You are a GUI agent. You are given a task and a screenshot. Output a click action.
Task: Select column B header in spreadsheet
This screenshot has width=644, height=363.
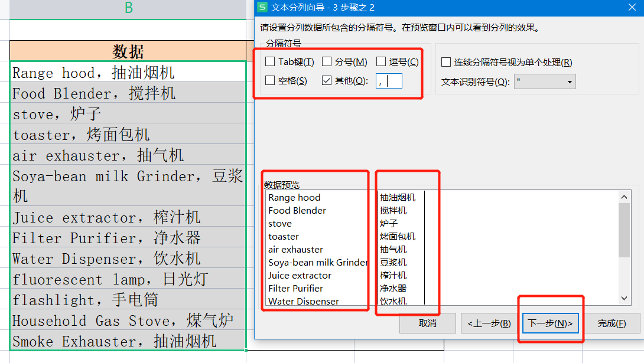128,9
